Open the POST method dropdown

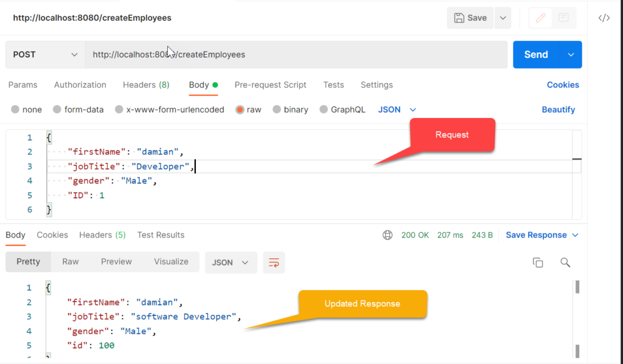[x=45, y=54]
